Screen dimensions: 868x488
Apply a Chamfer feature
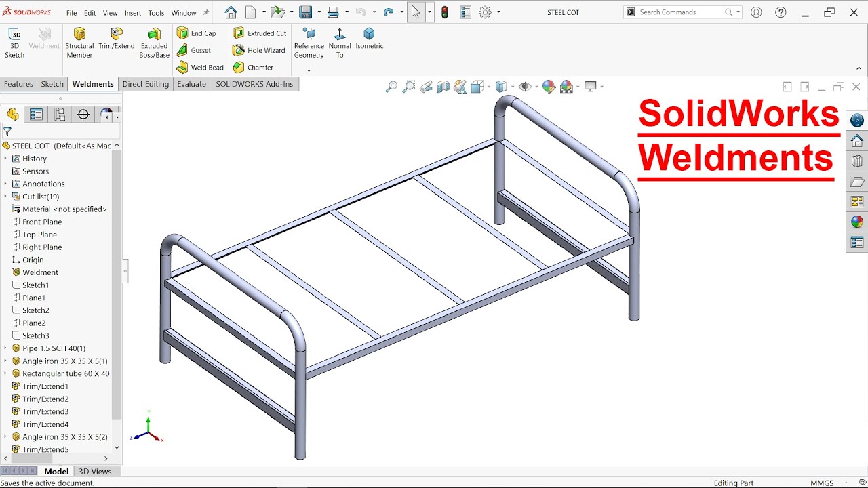pyautogui.click(x=253, y=68)
